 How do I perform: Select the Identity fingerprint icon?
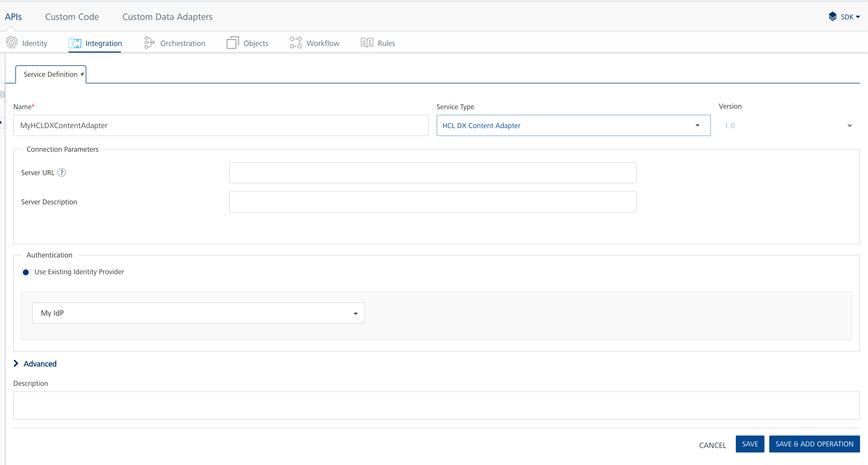click(11, 43)
